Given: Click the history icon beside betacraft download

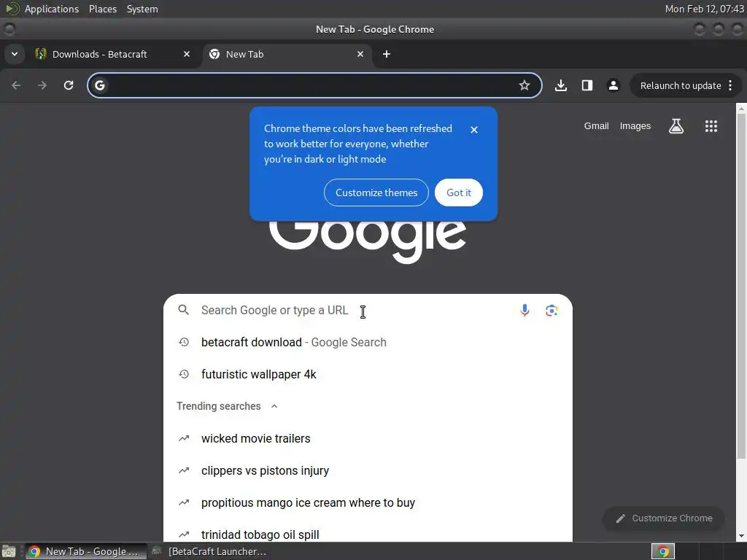Looking at the screenshot, I should pyautogui.click(x=183, y=342).
